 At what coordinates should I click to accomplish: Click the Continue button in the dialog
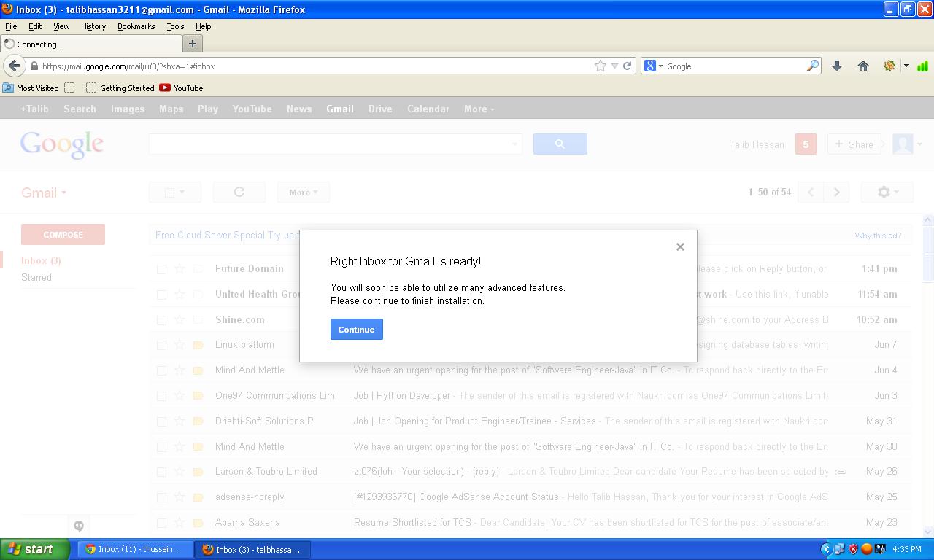[356, 329]
